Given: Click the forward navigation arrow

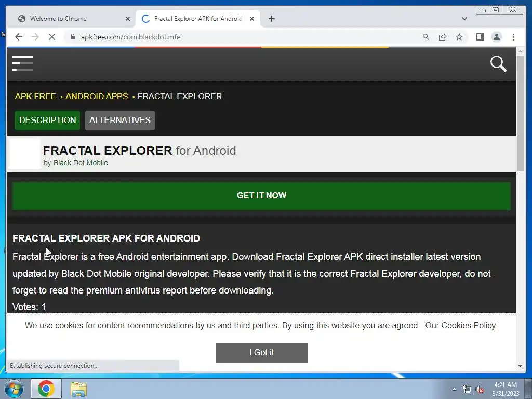Looking at the screenshot, I should click(35, 37).
